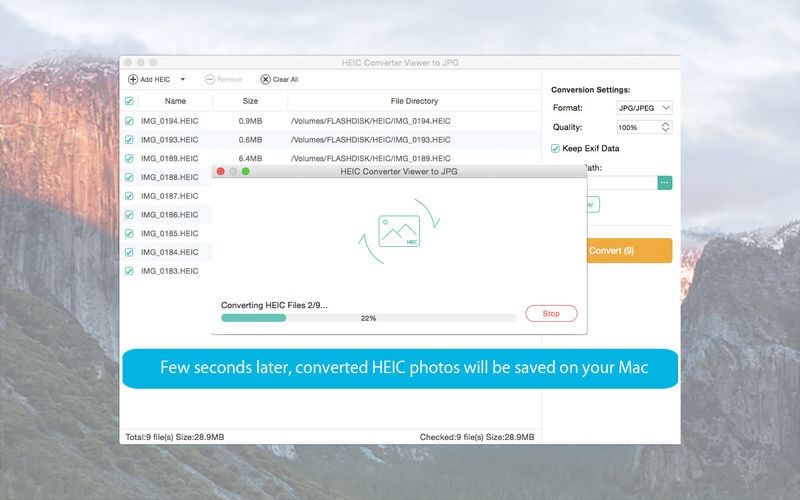Click the Add HEIC plus icon
This screenshot has width=800, height=500.
pos(133,79)
